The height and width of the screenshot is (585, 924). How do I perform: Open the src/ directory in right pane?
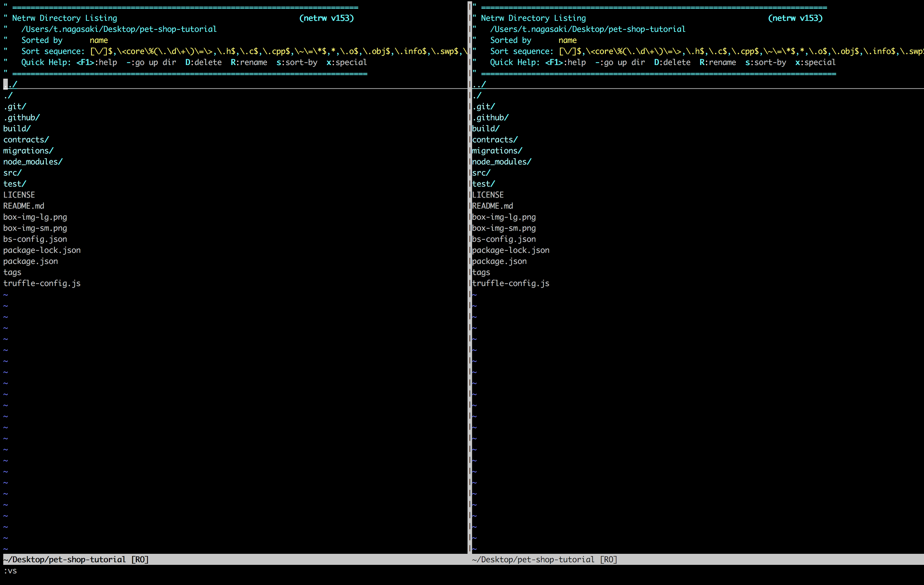pyautogui.click(x=481, y=173)
